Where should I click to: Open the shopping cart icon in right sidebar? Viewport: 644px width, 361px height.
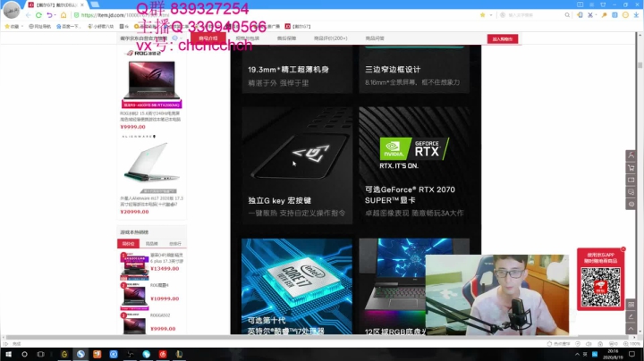pos(631,168)
